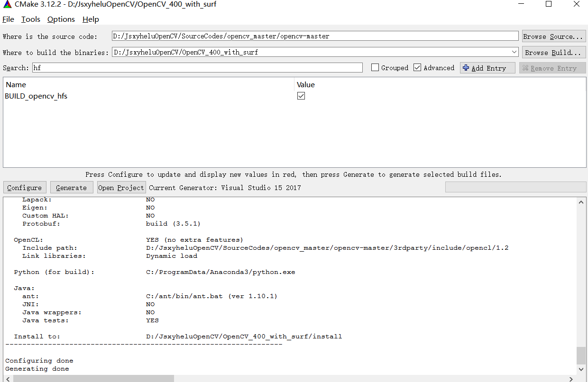Image resolution: width=588 pixels, height=382 pixels.
Task: Click the plus icon on Add Entry
Action: (x=466, y=68)
